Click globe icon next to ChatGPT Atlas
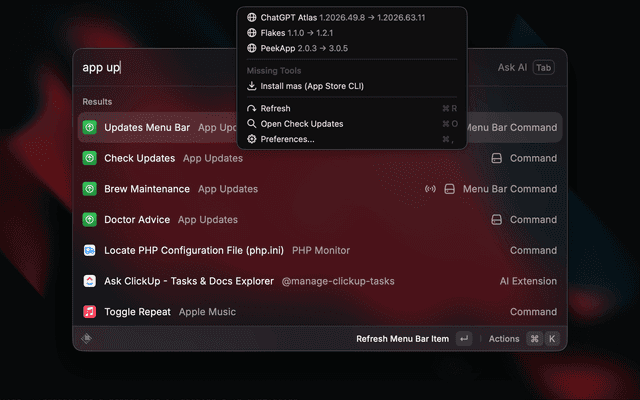The width and height of the screenshot is (640, 400). (x=252, y=18)
